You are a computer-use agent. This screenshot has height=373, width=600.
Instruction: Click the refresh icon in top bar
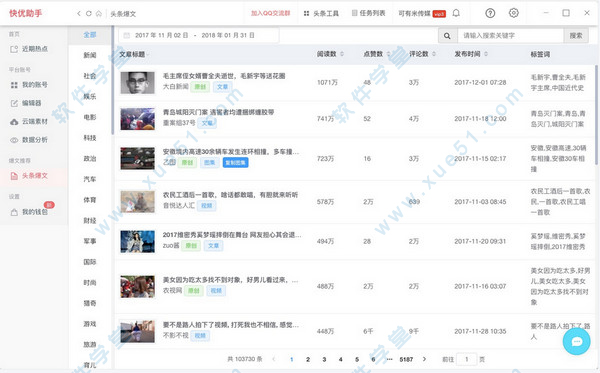[x=88, y=13]
